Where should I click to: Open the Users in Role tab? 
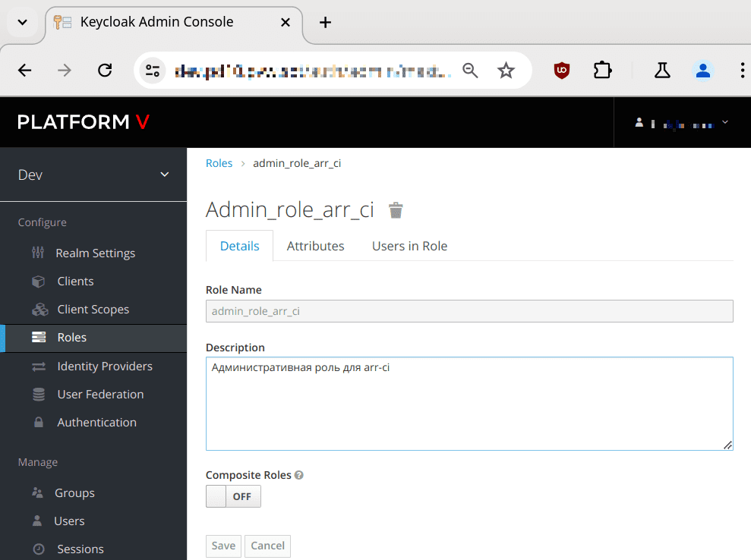tap(409, 246)
